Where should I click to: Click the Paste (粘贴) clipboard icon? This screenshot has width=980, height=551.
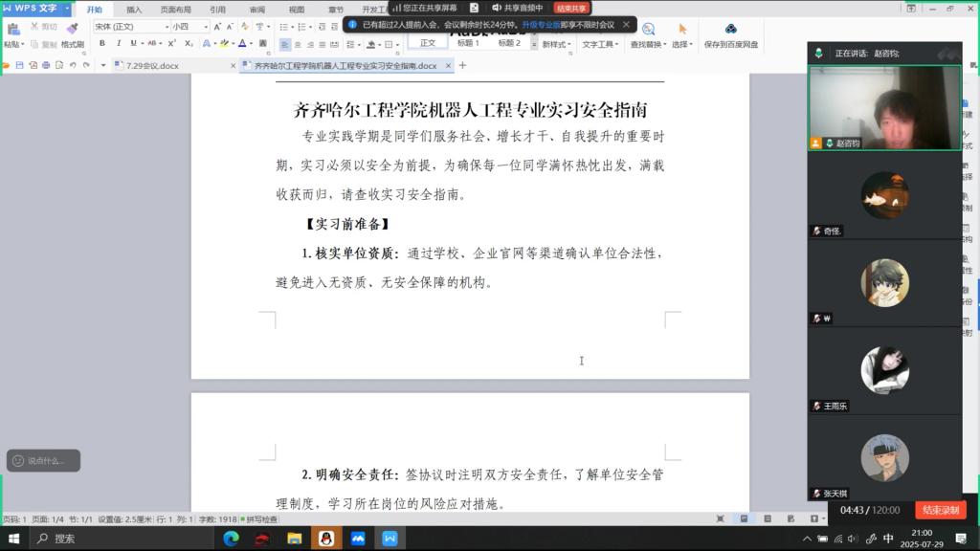pyautogui.click(x=12, y=30)
